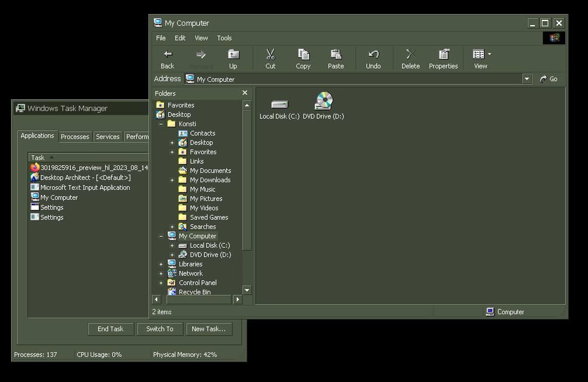Switch to the Processes tab
Image resolution: width=588 pixels, height=382 pixels.
[75, 137]
